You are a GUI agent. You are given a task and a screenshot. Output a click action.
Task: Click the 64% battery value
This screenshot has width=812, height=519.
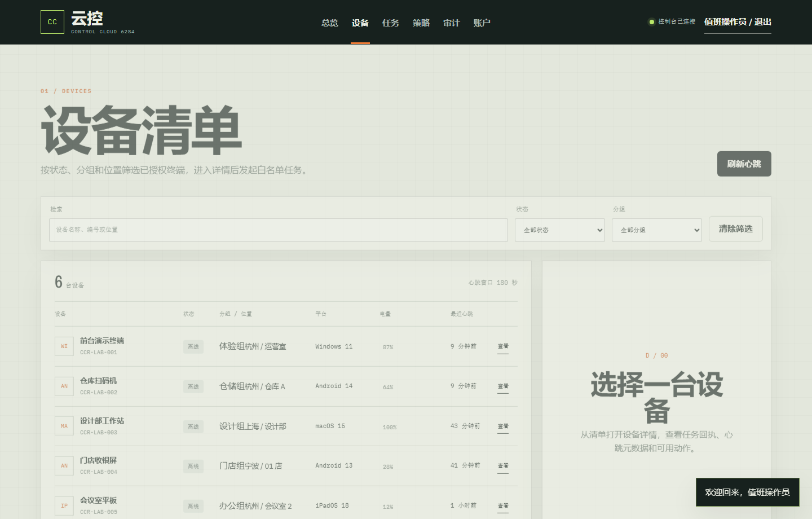coord(388,387)
